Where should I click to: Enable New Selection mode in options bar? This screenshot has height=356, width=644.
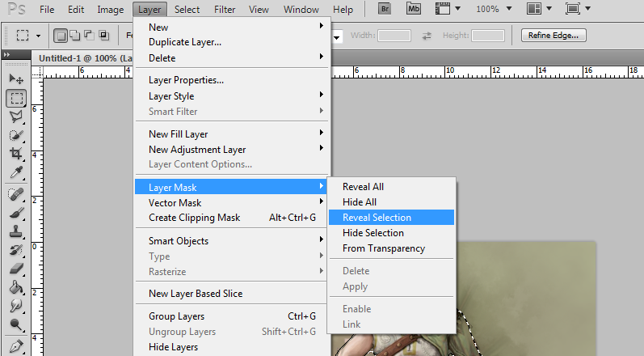(61, 36)
